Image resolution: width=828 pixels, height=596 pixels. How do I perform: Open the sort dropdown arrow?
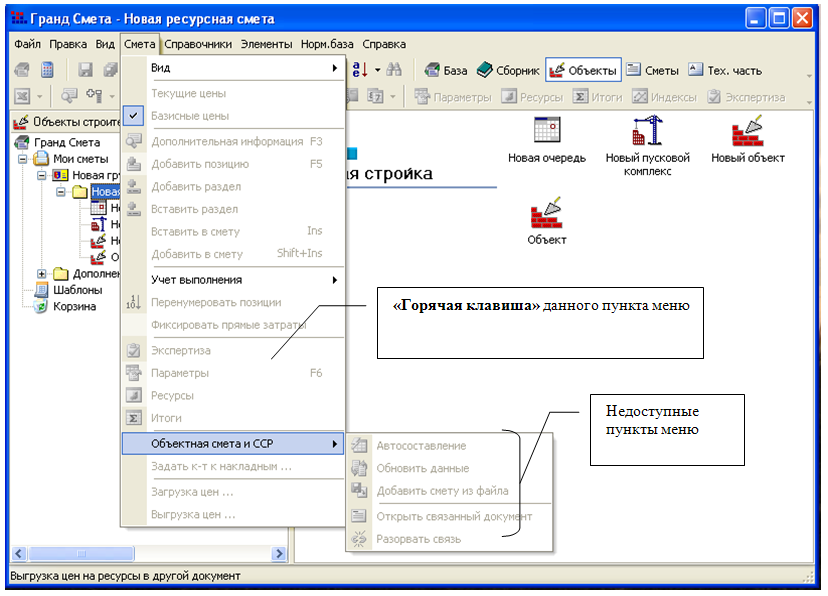point(378,70)
